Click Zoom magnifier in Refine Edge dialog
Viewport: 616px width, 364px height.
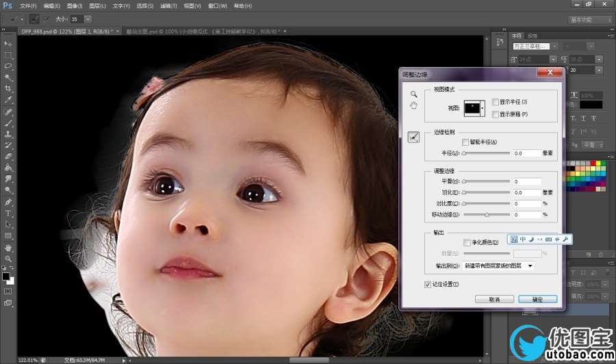pos(413,94)
